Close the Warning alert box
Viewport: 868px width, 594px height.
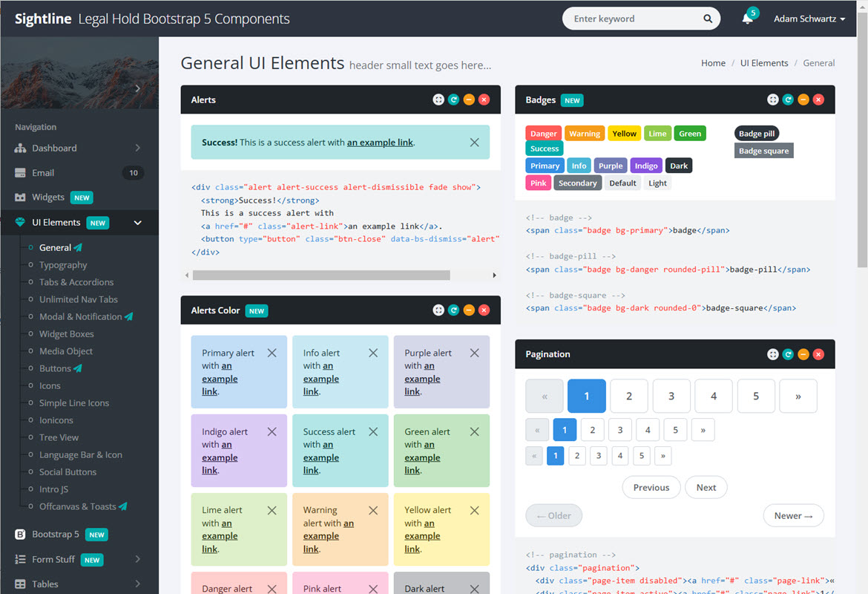click(373, 510)
